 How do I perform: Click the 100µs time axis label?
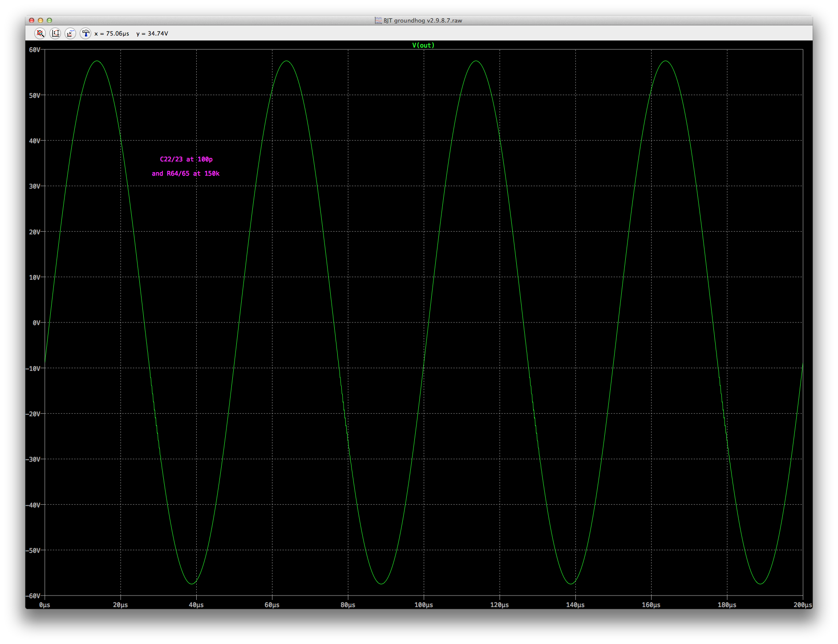424,605
